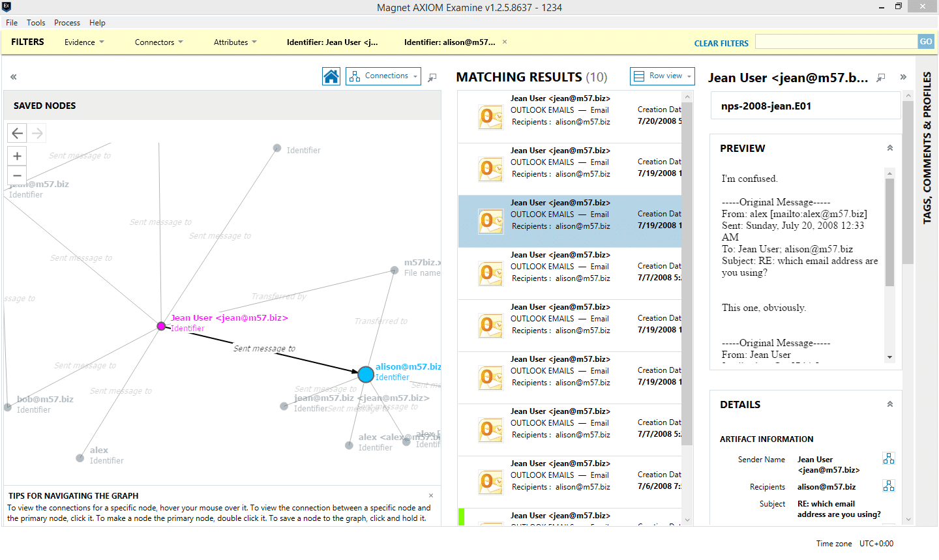Open the Connections view dropdown
939x560 pixels.
click(383, 76)
